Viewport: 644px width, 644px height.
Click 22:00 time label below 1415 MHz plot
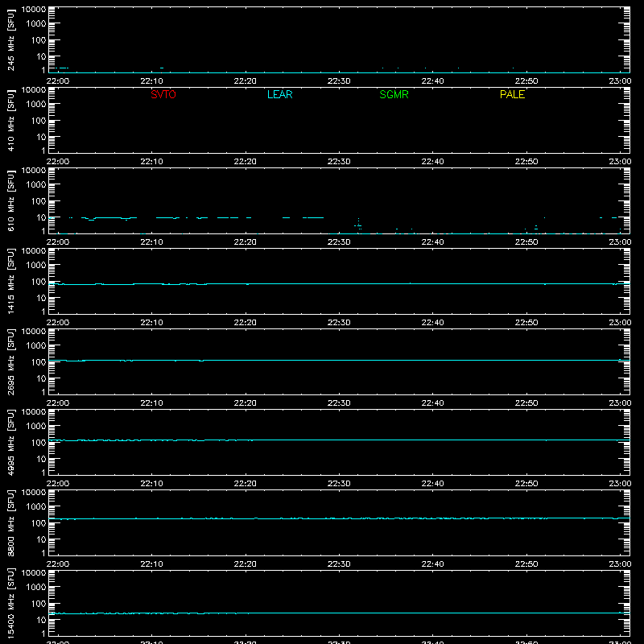click(x=58, y=323)
